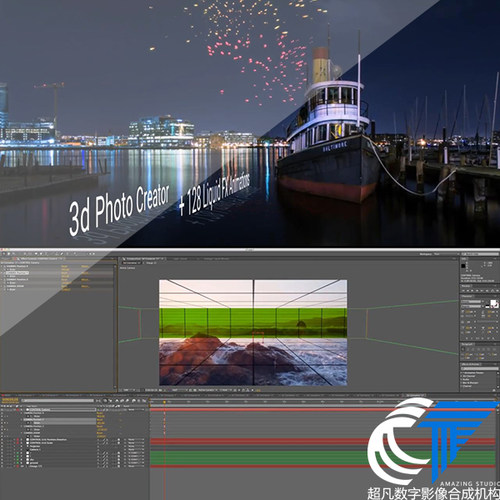Apply center align in the Paragraph panel

click(468, 349)
